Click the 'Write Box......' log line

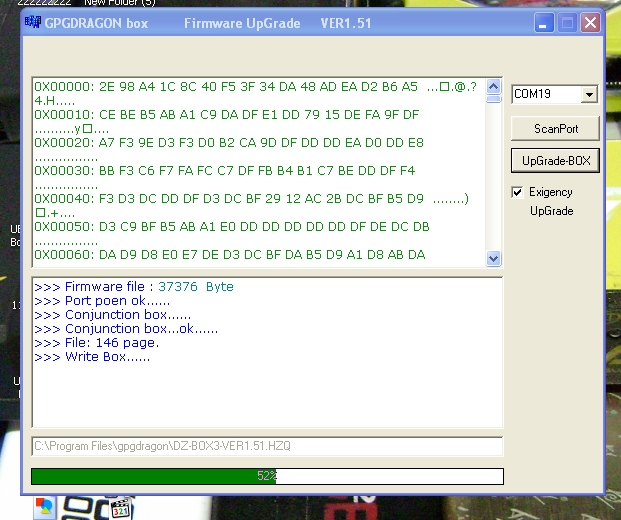click(x=92, y=357)
